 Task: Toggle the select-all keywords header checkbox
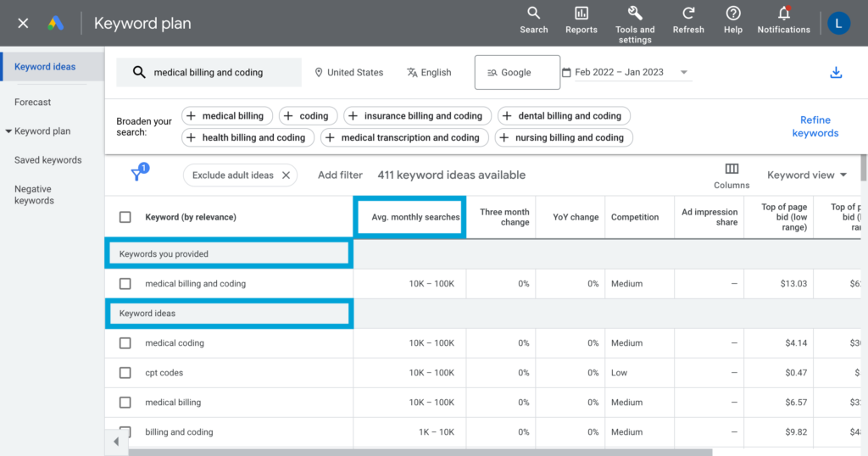point(125,217)
